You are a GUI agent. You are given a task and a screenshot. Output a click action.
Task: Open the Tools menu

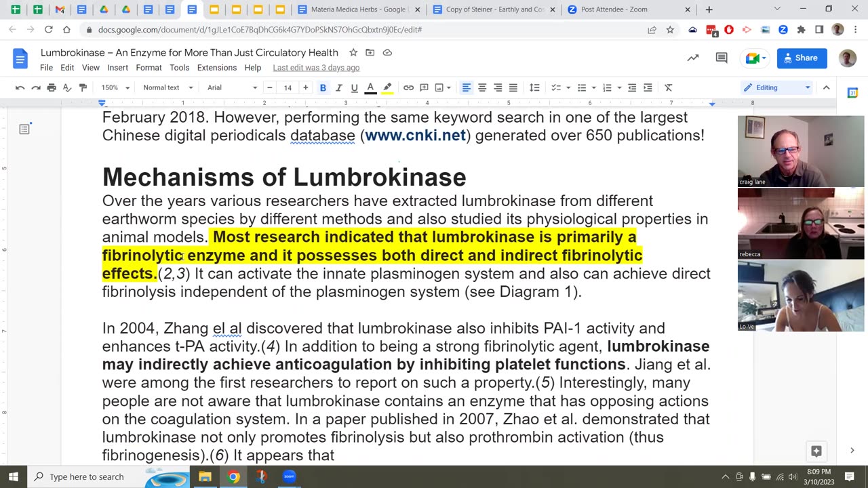(179, 68)
